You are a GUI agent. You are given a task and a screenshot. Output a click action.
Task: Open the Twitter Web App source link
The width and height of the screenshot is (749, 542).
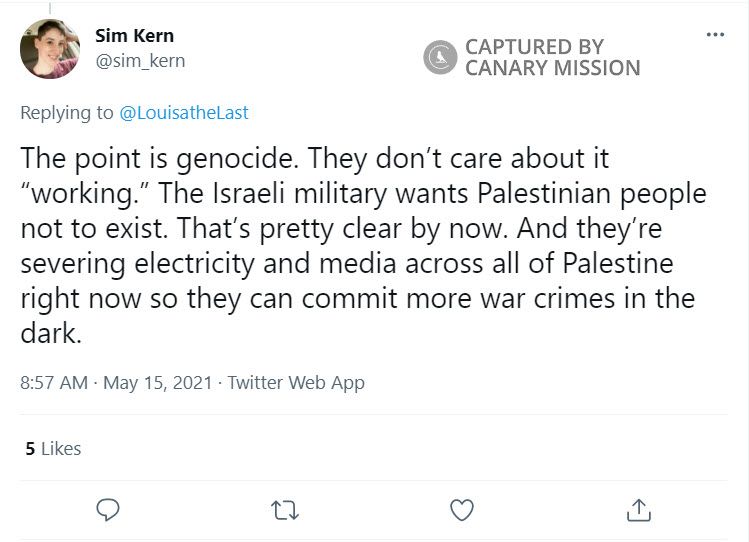(296, 382)
